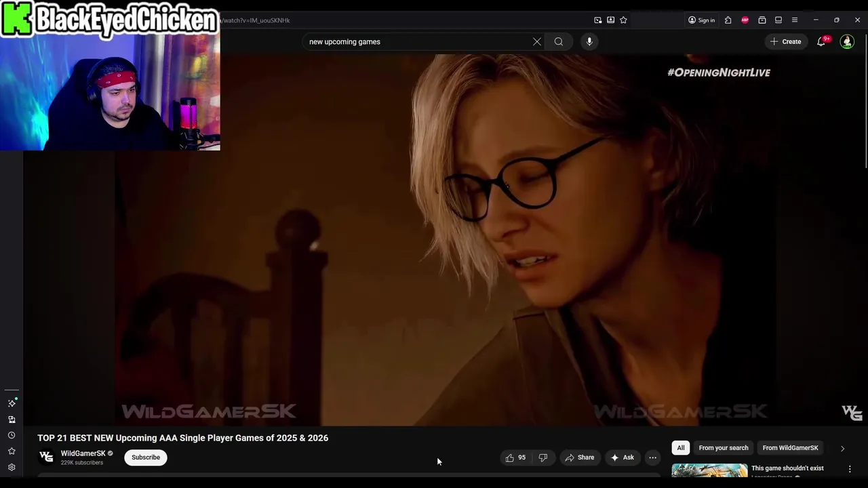Clear the YouTube search box text
868x488 pixels.
(x=537, y=41)
